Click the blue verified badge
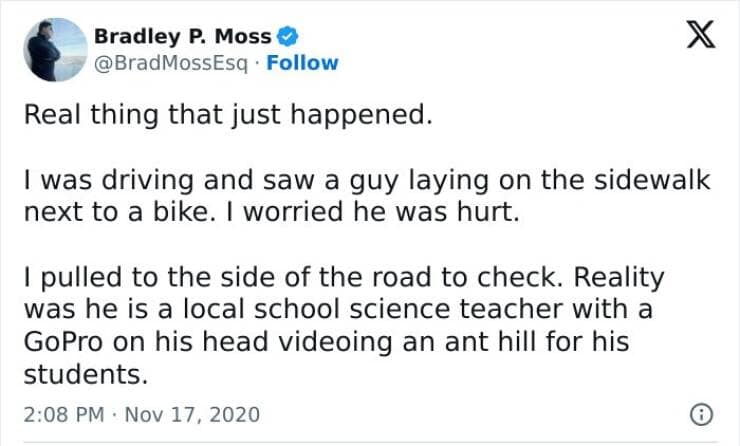 click(x=286, y=37)
